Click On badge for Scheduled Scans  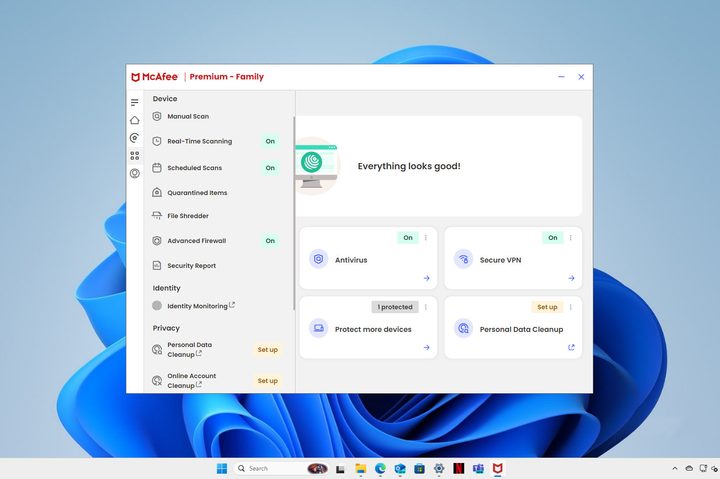coord(270,168)
